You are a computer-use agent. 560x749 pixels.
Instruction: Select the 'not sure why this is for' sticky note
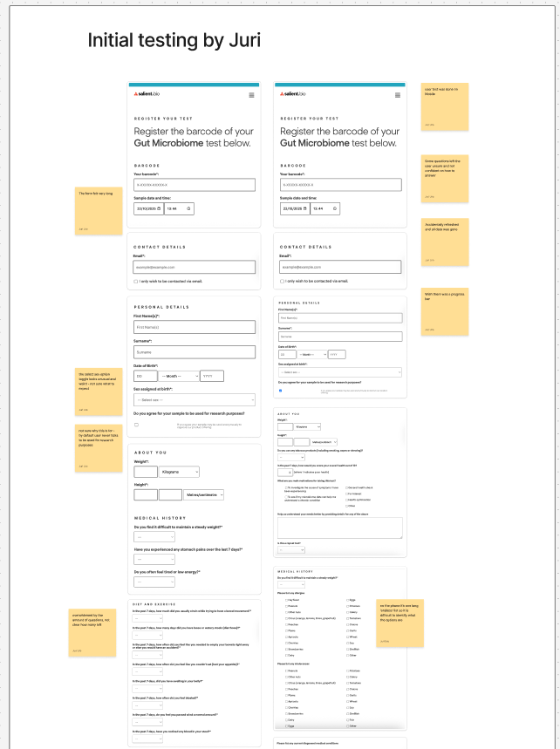coord(99,448)
